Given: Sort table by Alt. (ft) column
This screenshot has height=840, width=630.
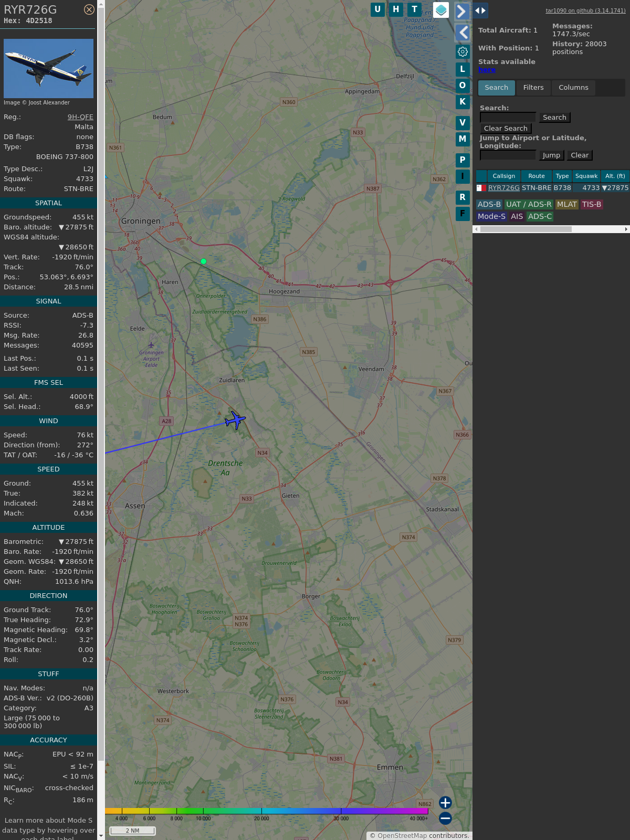Looking at the screenshot, I should pos(615,176).
